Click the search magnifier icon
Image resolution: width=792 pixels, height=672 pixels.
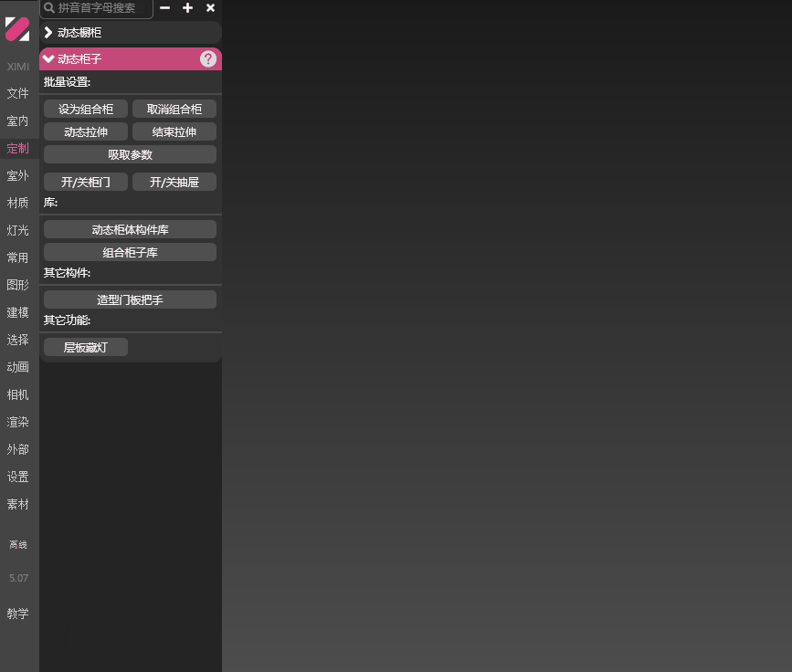49,8
